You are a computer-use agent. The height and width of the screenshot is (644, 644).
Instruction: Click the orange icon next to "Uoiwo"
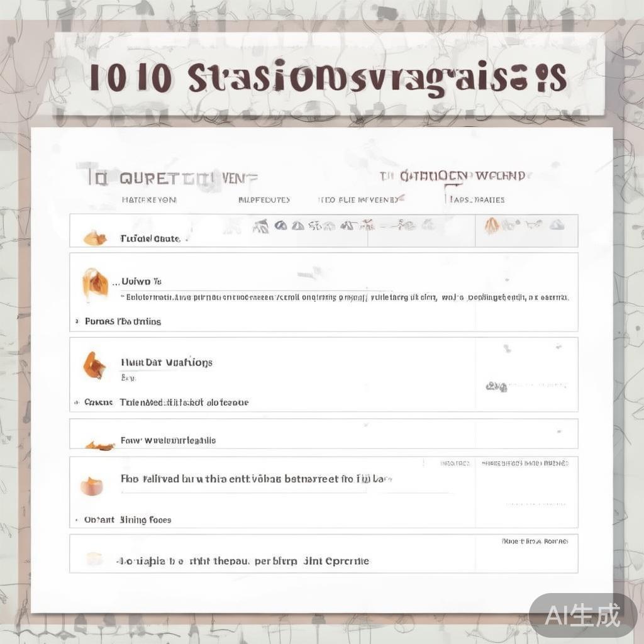point(95,282)
